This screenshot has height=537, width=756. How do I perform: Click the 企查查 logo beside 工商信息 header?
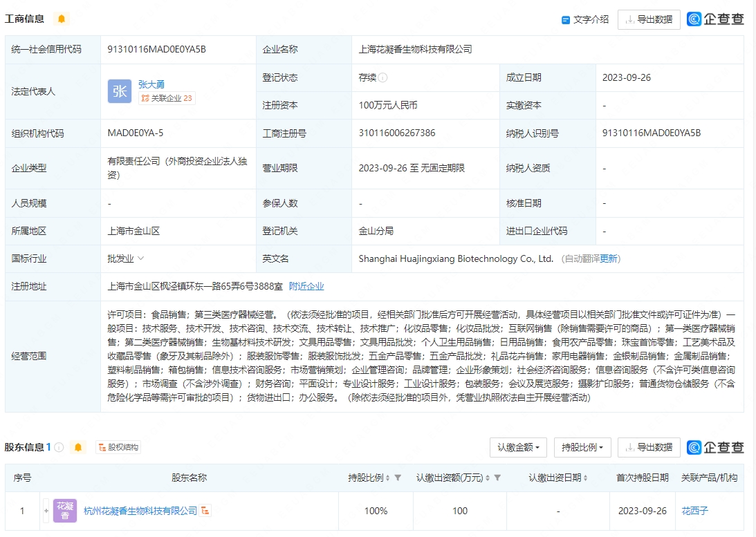coord(715,19)
